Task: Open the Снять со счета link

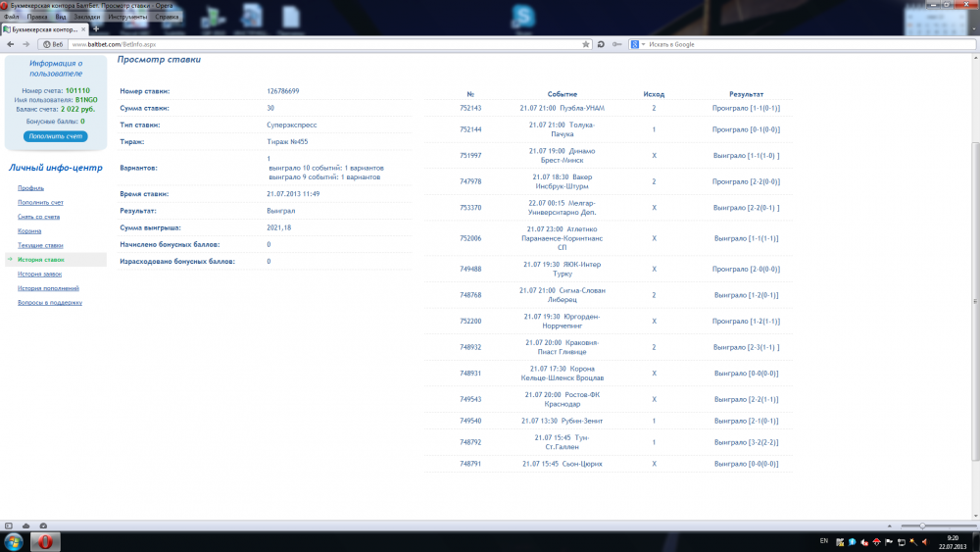Action: coord(39,217)
